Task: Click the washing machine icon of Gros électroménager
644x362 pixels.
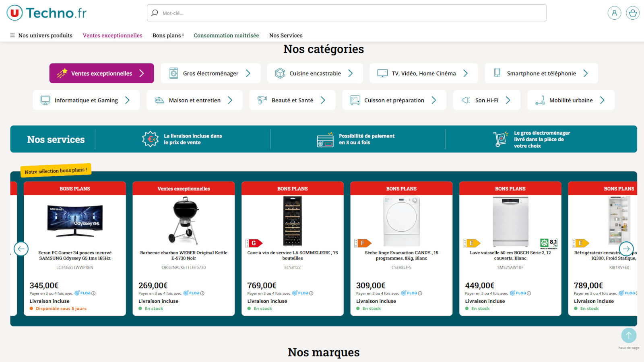Action: pos(173,73)
